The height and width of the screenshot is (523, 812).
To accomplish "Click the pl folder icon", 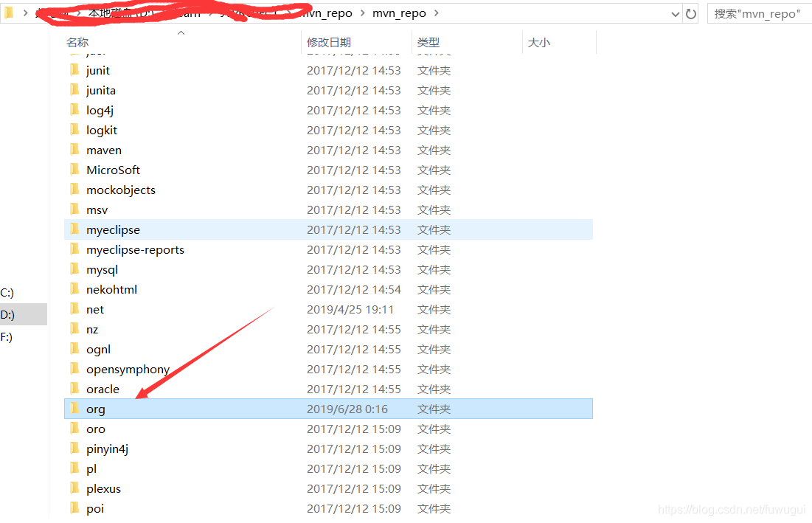I will click(x=74, y=468).
